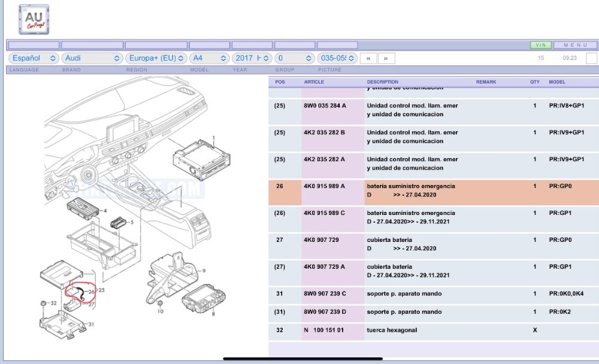599x364 pixels.
Task: Open the MENU button
Action: coord(575,45)
